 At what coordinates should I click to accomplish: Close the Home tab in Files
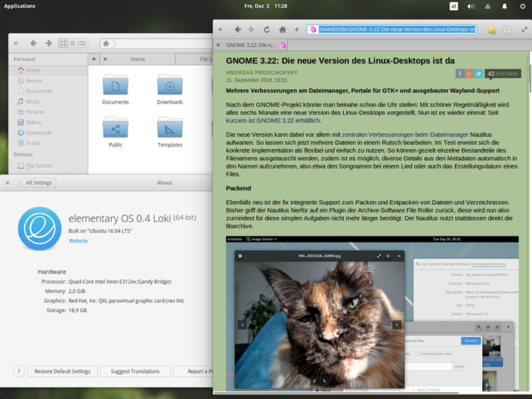105,59
